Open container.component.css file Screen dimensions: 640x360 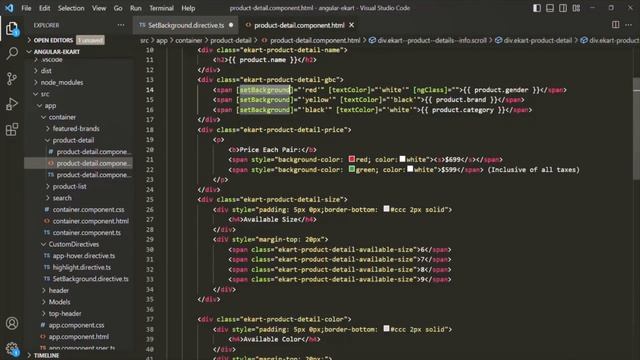(x=88, y=209)
